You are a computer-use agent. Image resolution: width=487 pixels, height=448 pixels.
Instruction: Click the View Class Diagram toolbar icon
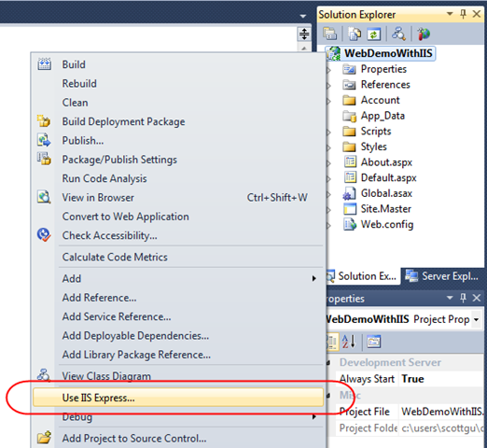point(398,34)
